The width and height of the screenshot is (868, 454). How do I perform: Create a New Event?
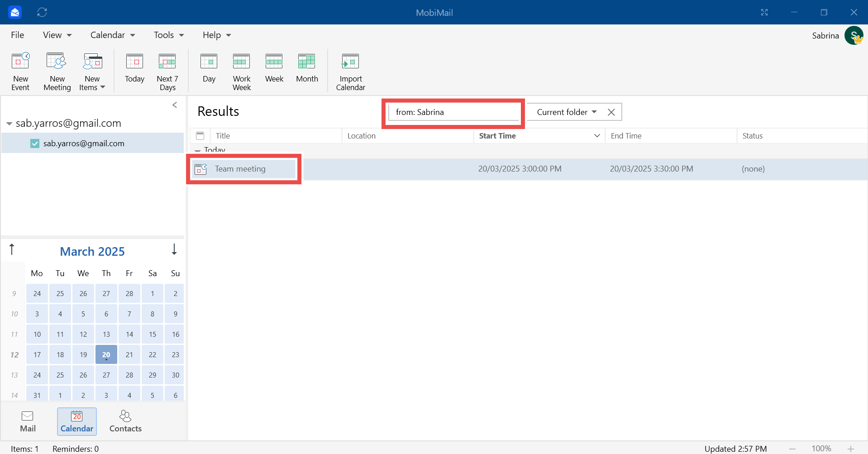click(20, 72)
